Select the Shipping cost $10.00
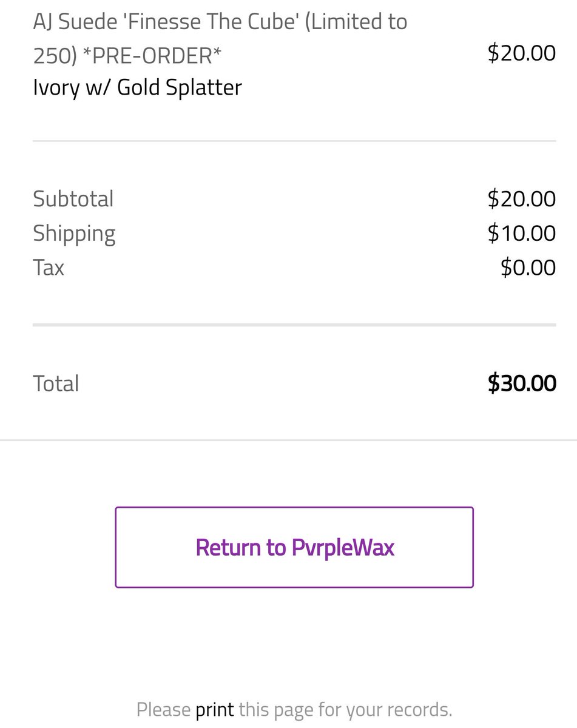The width and height of the screenshot is (577, 728). [x=522, y=233]
